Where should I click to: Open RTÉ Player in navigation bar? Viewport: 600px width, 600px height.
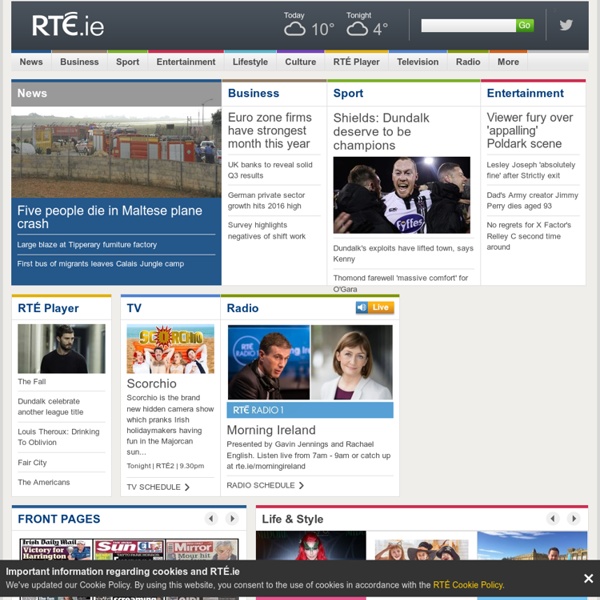(356, 62)
